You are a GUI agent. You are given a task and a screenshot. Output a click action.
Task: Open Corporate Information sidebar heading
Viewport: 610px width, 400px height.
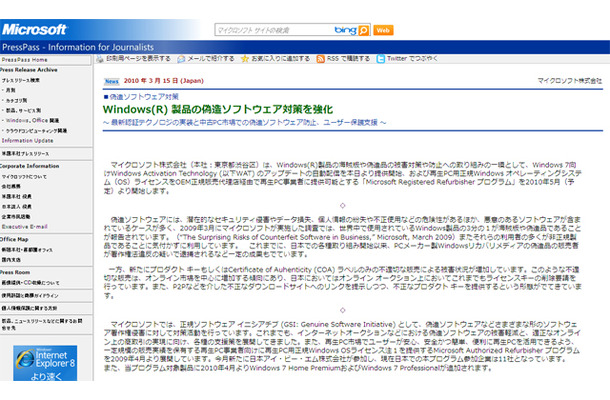click(30, 166)
